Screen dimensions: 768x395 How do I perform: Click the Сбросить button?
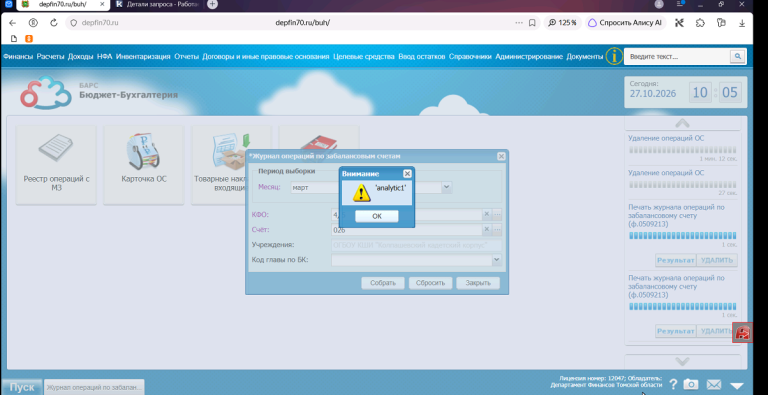[x=430, y=283]
